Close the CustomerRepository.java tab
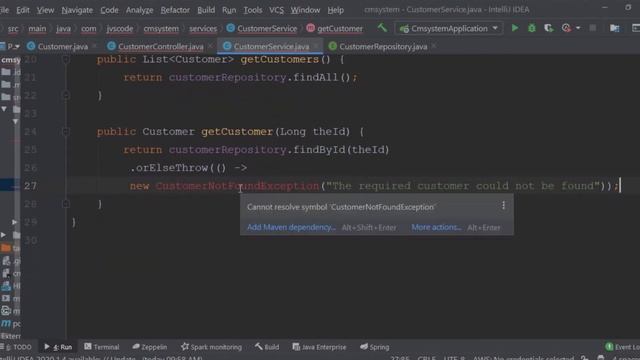 tap(434, 47)
